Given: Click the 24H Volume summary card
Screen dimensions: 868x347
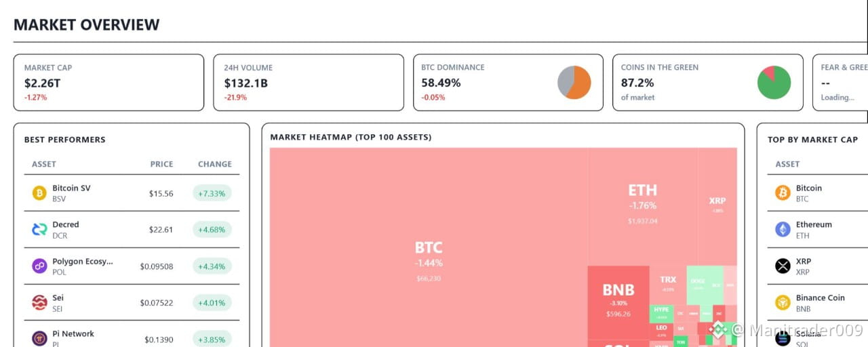Looking at the screenshot, I should (309, 83).
